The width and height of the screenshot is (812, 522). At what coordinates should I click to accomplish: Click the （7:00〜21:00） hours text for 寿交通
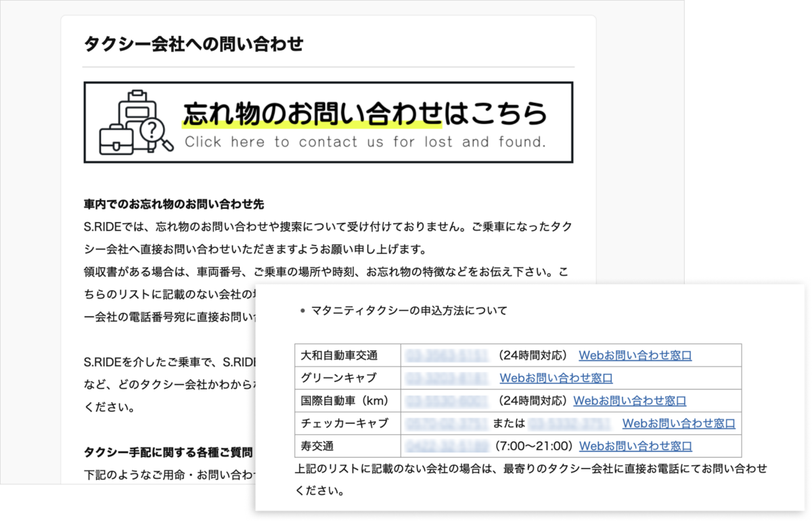[533, 446]
